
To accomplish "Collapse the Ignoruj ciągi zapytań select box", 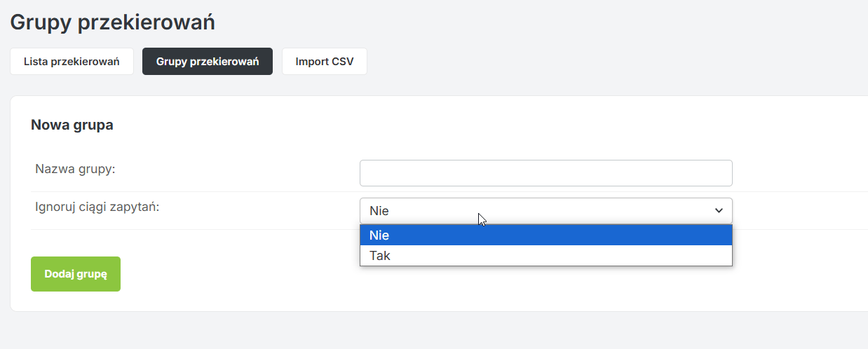I will click(x=545, y=211).
